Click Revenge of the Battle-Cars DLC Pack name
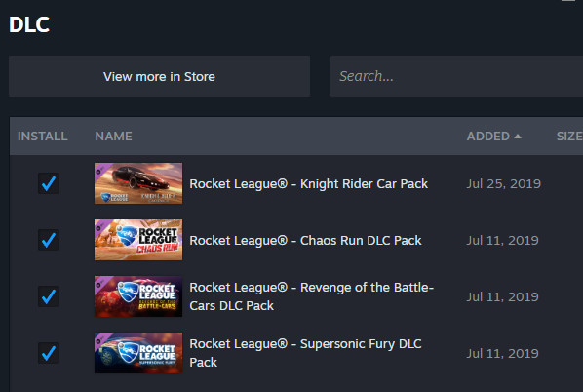Screen dimensions: 583x392 click(x=312, y=296)
